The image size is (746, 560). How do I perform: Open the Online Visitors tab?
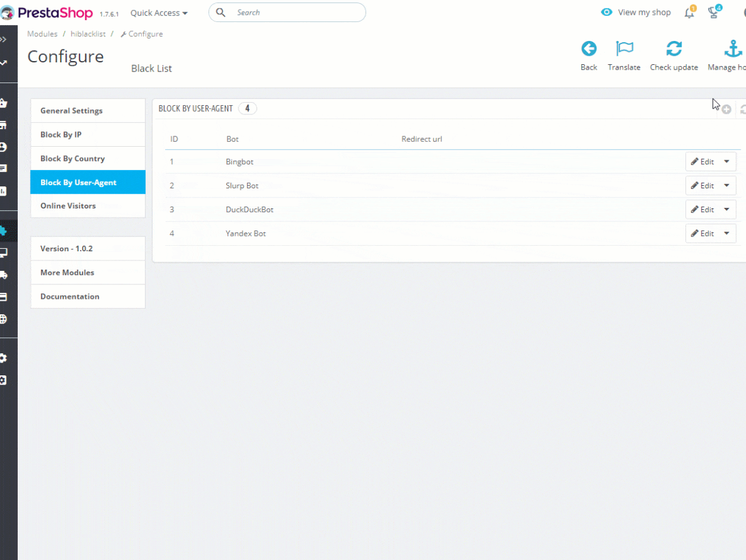[x=88, y=205]
